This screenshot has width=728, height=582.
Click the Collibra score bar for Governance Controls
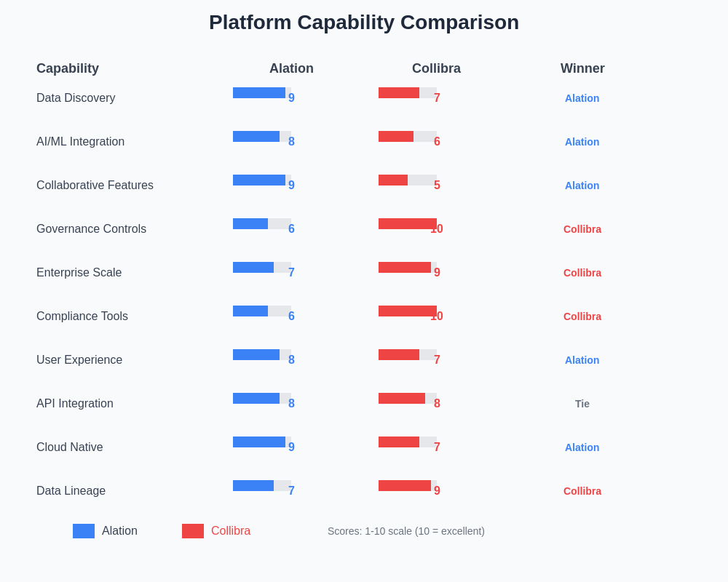(408, 224)
